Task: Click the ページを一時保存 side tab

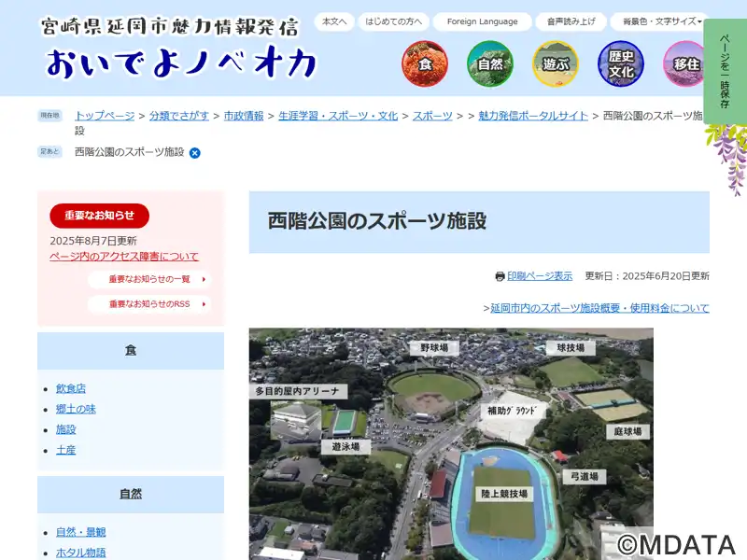Action: click(x=725, y=72)
